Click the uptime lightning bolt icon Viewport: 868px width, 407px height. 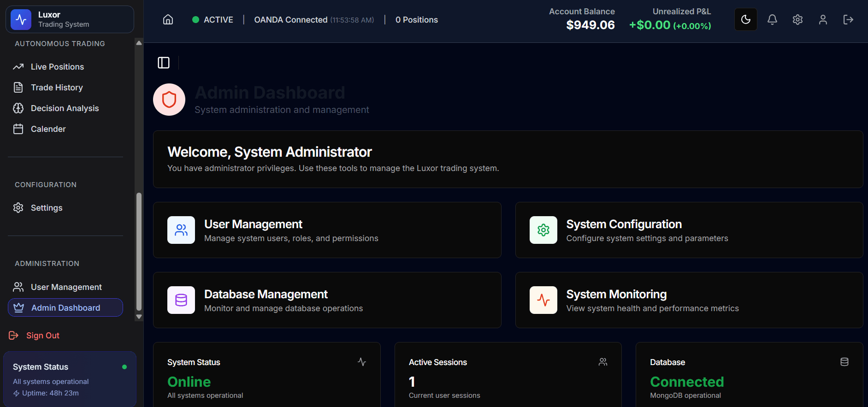coord(16,393)
